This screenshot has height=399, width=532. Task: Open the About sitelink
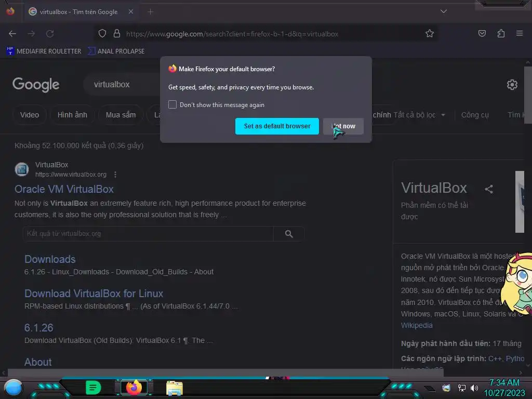coord(38,362)
